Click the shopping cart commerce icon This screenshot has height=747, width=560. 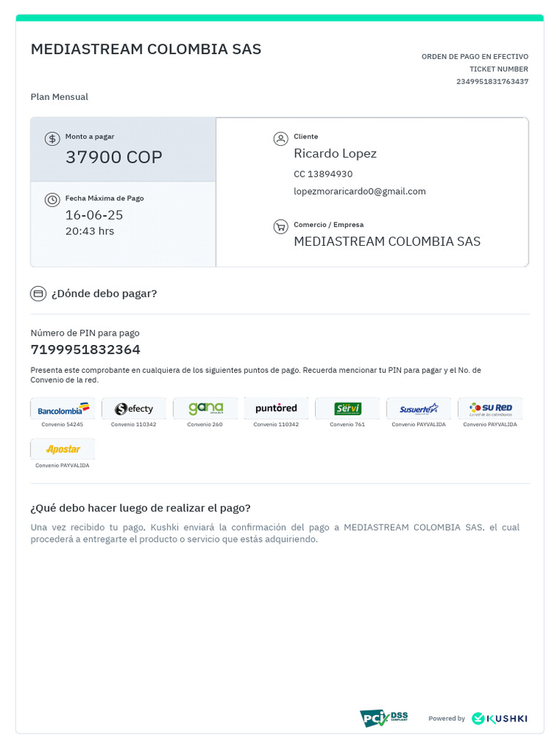[281, 227]
